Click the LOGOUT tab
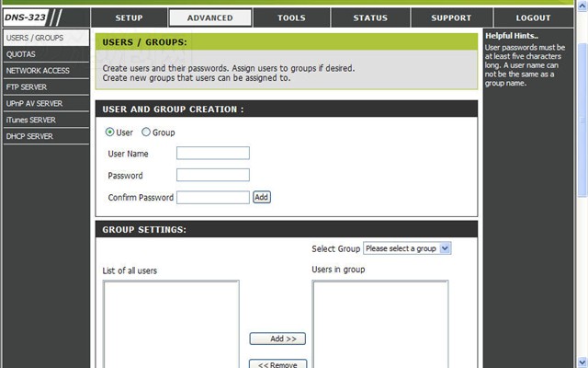 click(x=533, y=17)
